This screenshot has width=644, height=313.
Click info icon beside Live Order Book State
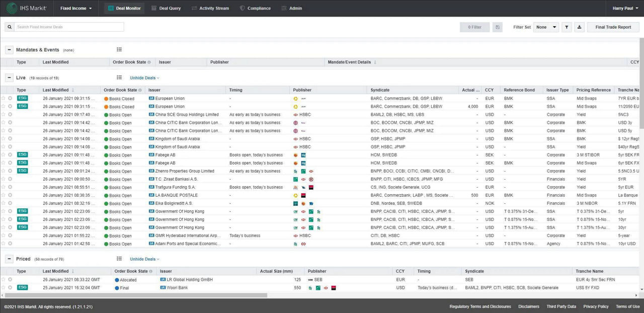click(140, 90)
